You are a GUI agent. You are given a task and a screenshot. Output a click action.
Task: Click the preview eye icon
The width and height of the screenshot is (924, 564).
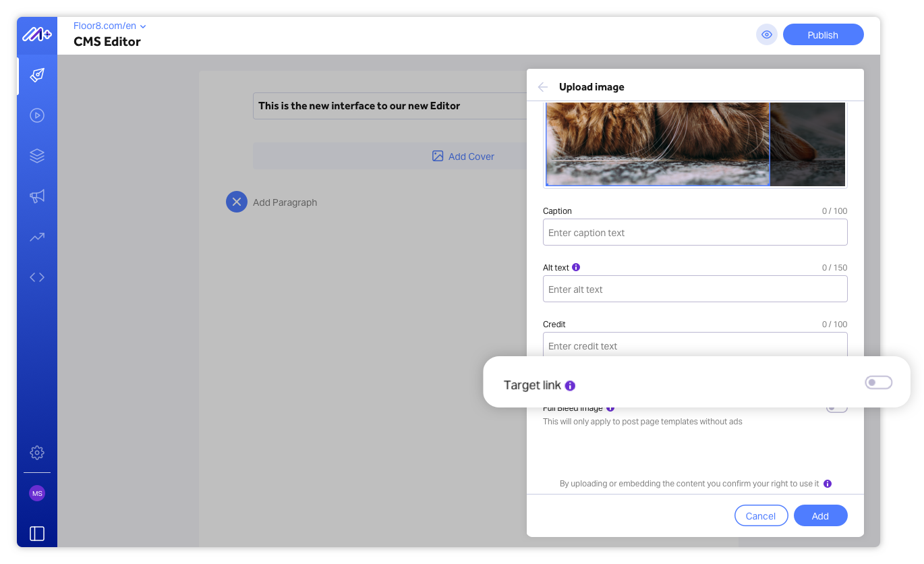pyautogui.click(x=767, y=34)
